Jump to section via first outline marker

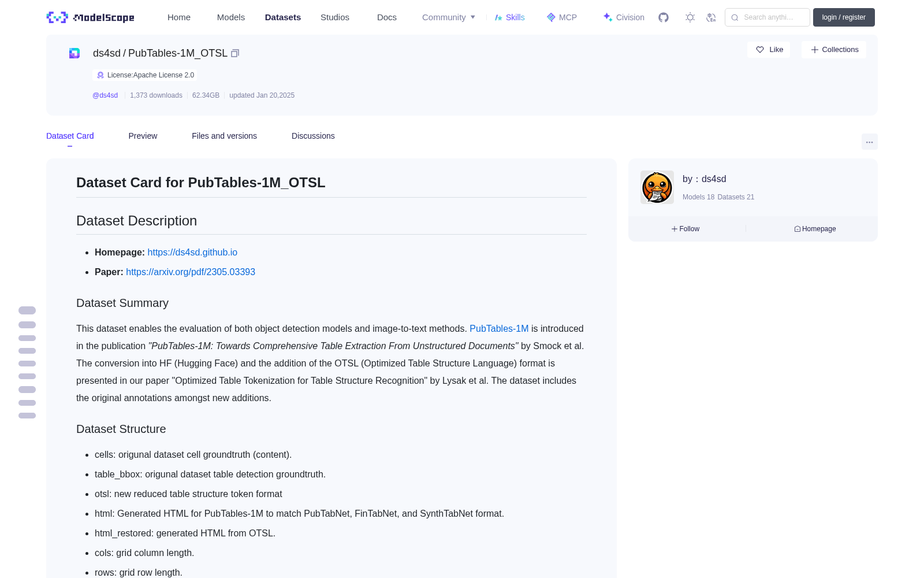pyautogui.click(x=27, y=310)
